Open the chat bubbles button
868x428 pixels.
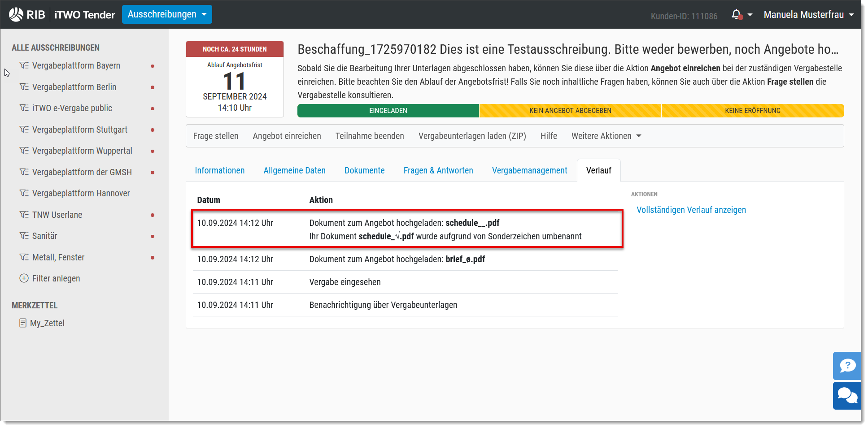click(x=847, y=396)
